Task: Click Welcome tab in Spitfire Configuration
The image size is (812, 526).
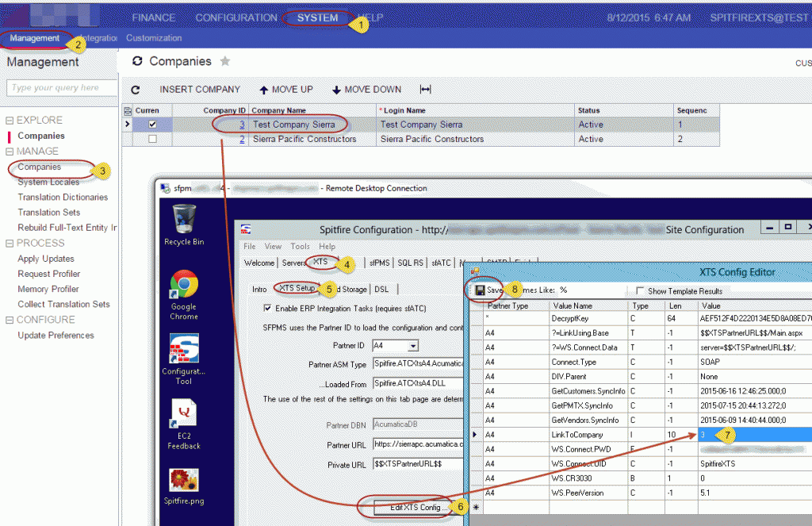Action: point(259,263)
